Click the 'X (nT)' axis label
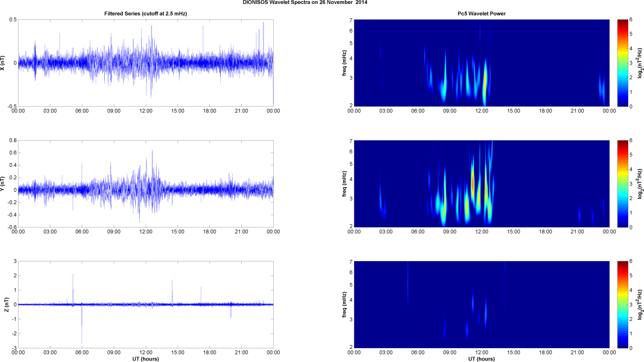The image size is (644, 362). (x=3, y=63)
